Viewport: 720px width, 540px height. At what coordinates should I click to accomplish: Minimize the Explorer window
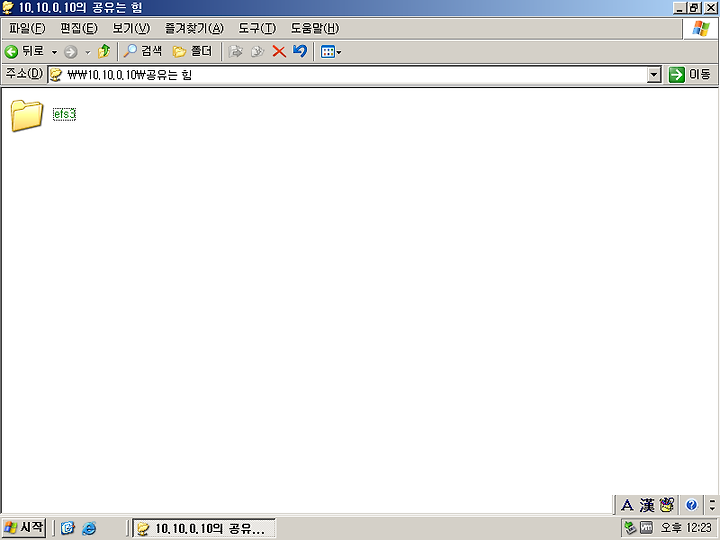[680, 8]
